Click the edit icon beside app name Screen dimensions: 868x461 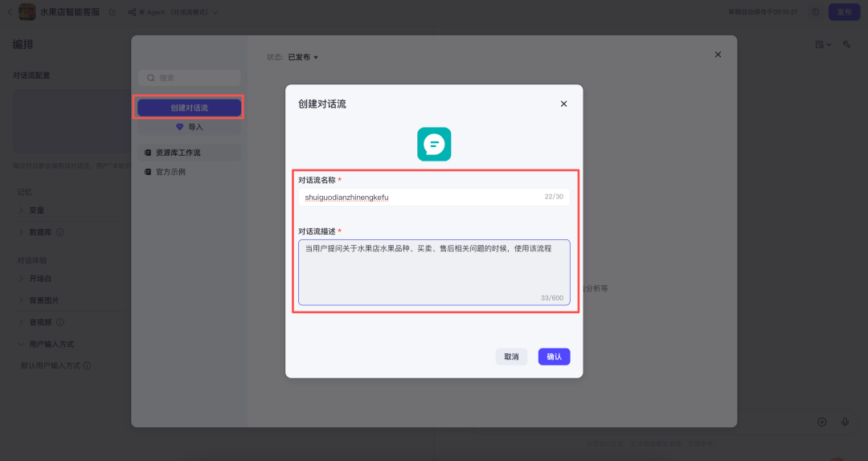pyautogui.click(x=113, y=12)
